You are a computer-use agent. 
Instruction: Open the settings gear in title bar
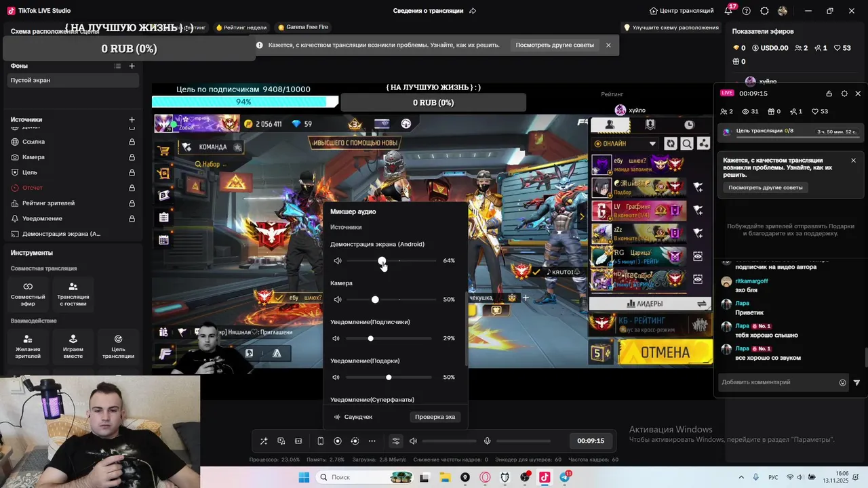coord(764,11)
